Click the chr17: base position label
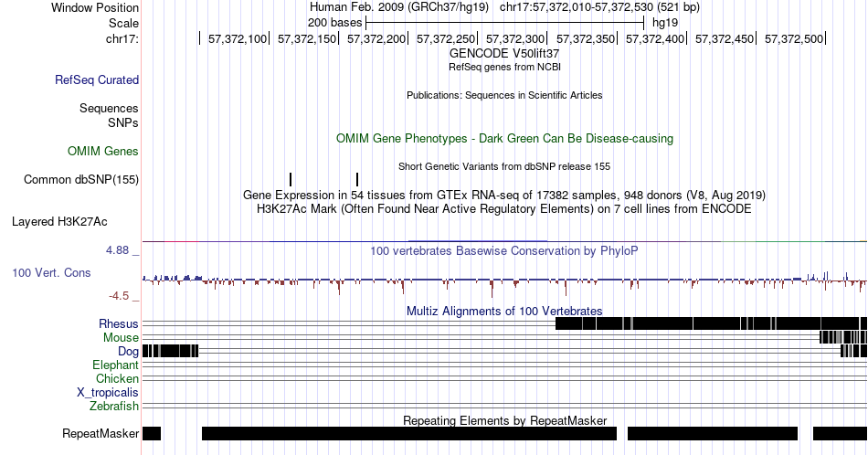 [122, 38]
